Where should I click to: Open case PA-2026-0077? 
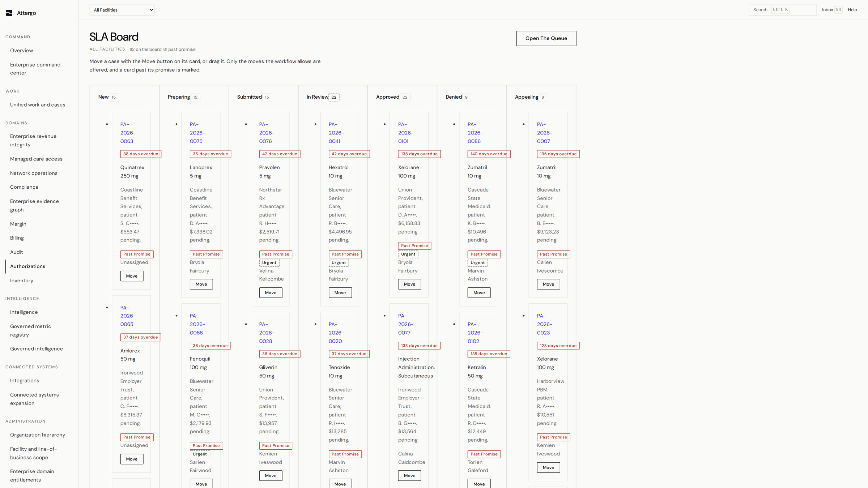click(406, 324)
